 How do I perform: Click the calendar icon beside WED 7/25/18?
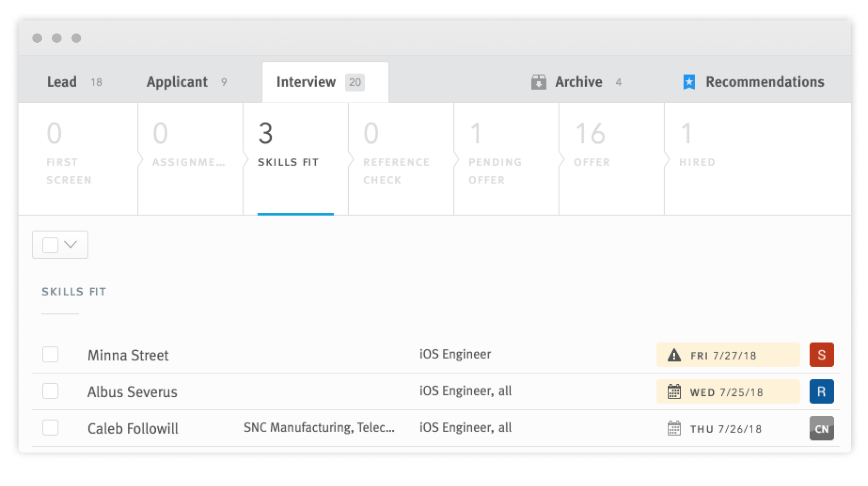(x=674, y=392)
